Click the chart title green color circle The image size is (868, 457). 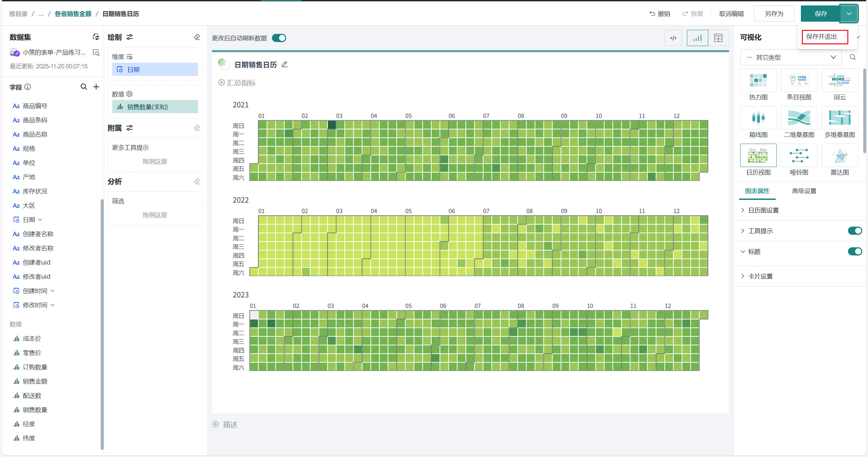pos(223,64)
